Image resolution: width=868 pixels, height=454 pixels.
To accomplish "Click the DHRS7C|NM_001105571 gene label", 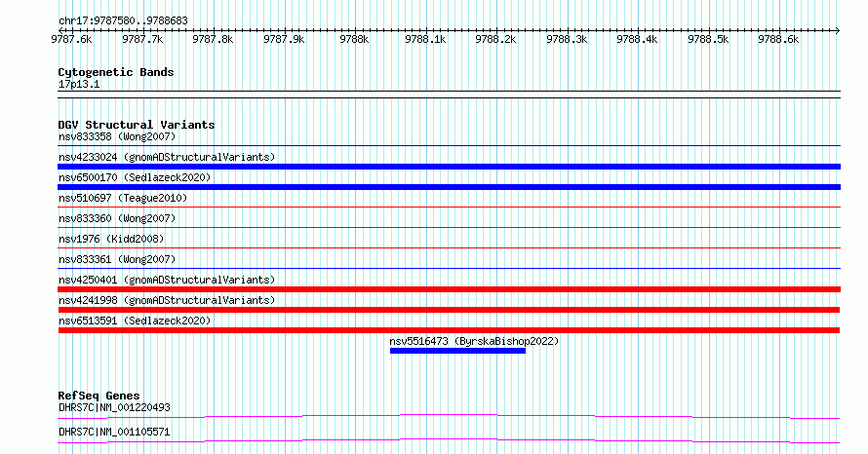I will [x=114, y=432].
